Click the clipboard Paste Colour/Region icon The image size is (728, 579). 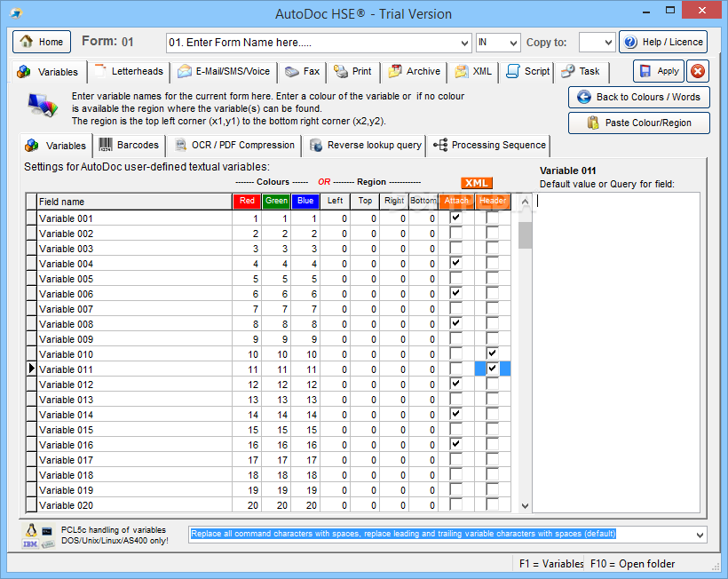593,123
